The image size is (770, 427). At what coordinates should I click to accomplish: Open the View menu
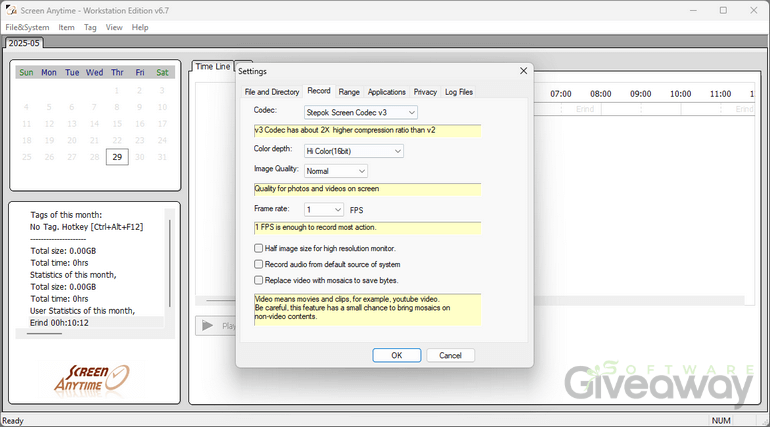pos(114,27)
